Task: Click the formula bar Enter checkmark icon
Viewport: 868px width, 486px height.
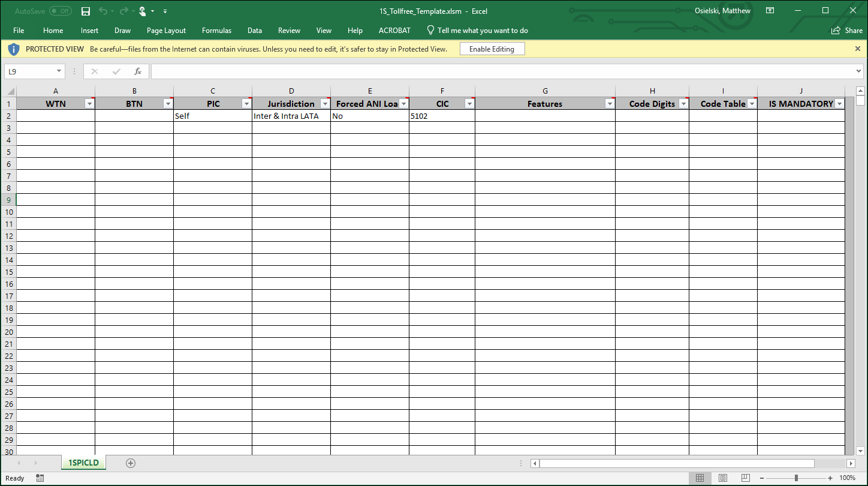Action: pos(116,71)
